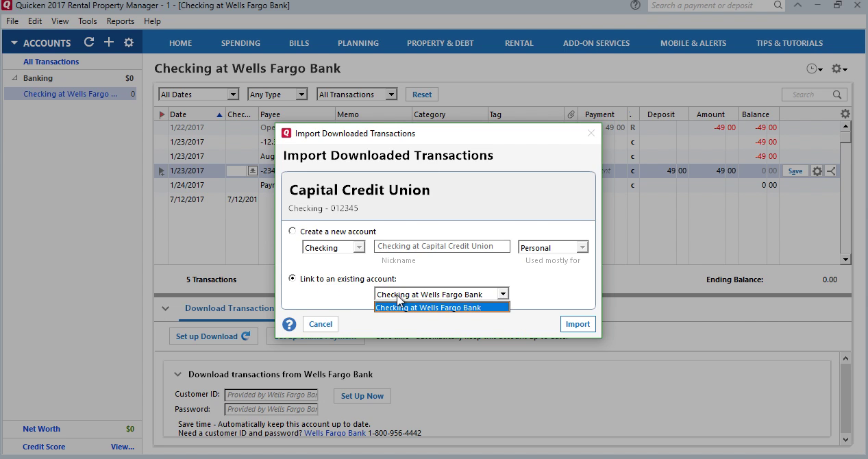Click the Quicken logo in the dialog title
The width and height of the screenshot is (868, 459).
(286, 133)
